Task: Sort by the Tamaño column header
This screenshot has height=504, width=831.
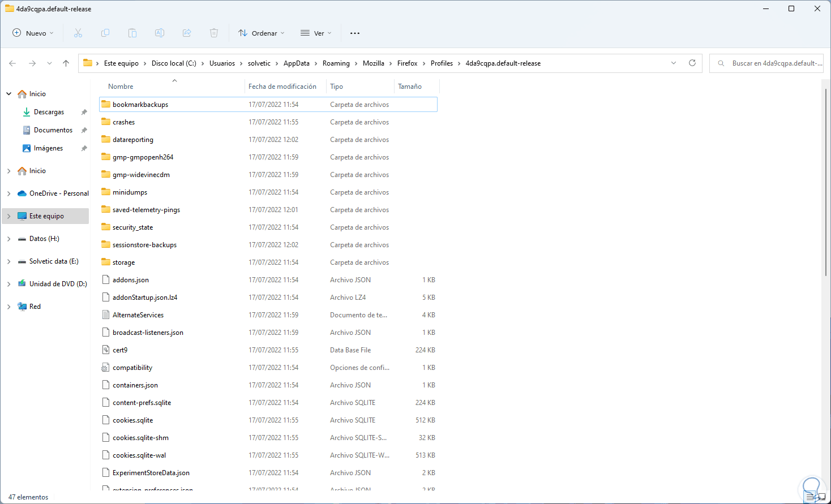Action: point(410,87)
